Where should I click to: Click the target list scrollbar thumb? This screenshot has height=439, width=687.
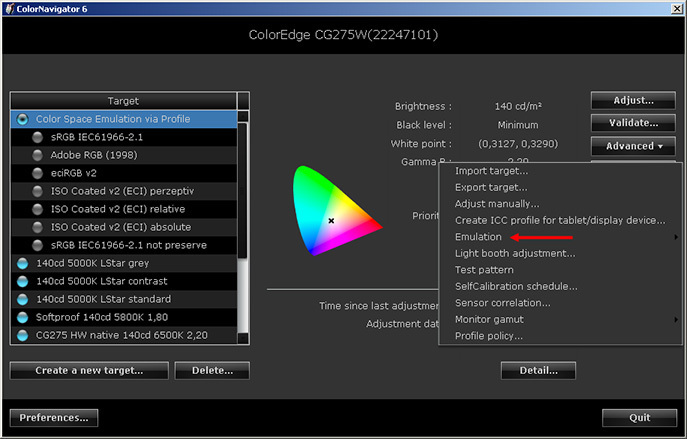(243, 191)
